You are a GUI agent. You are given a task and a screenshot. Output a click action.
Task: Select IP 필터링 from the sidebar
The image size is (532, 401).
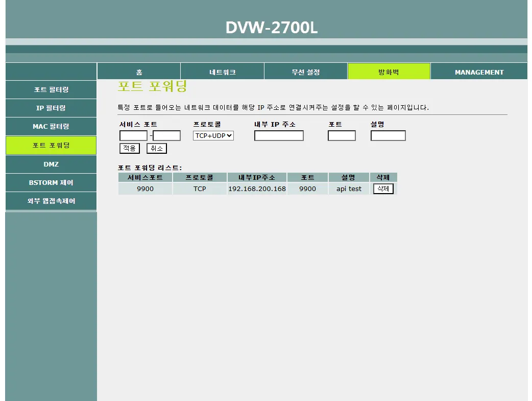[x=51, y=108]
